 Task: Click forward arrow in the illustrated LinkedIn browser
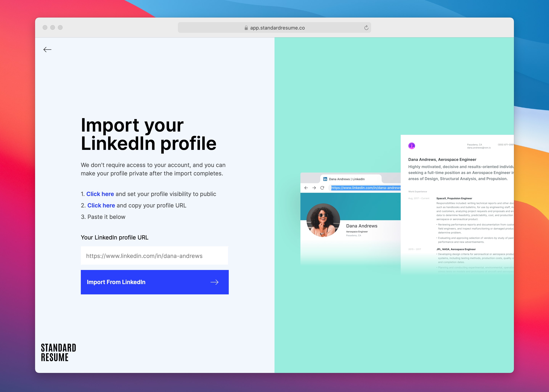314,188
